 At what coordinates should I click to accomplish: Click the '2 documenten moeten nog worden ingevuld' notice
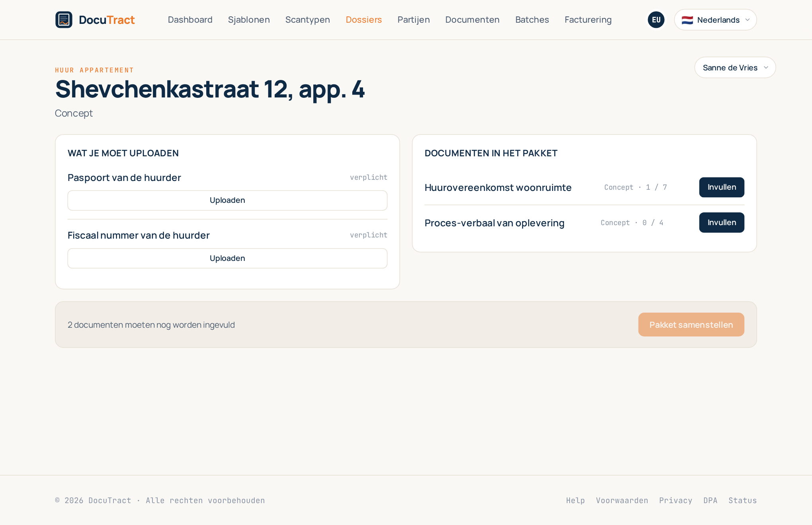(x=151, y=325)
